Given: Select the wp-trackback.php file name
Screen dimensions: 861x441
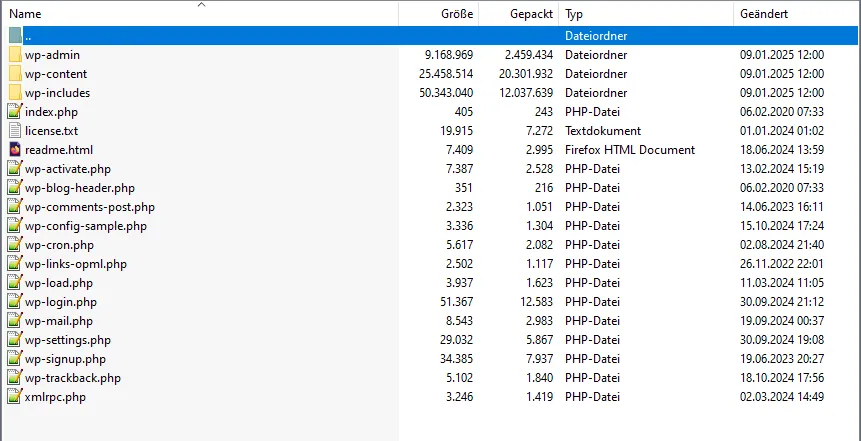Looking at the screenshot, I should [72, 378].
